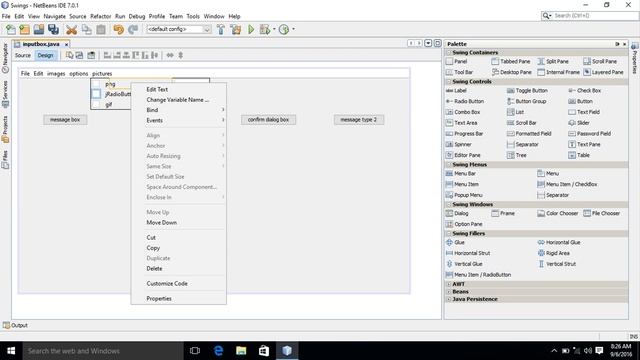Click the Open Project toolbar icon

tap(39, 29)
